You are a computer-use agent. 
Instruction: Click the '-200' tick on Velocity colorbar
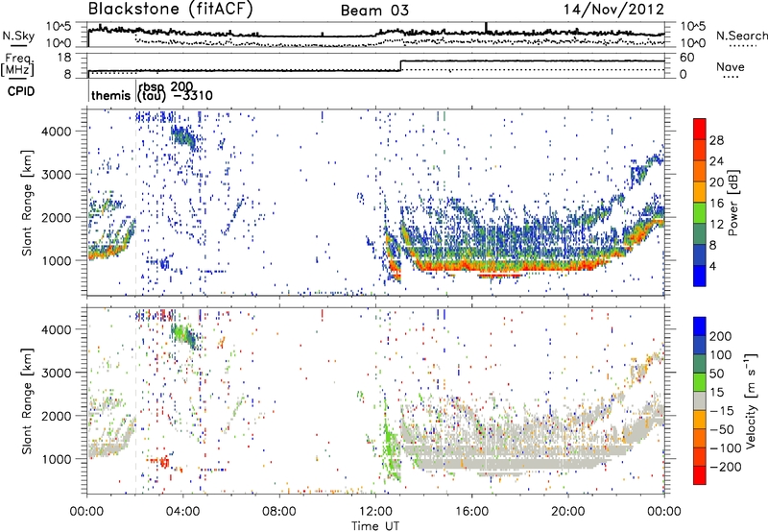(726, 467)
